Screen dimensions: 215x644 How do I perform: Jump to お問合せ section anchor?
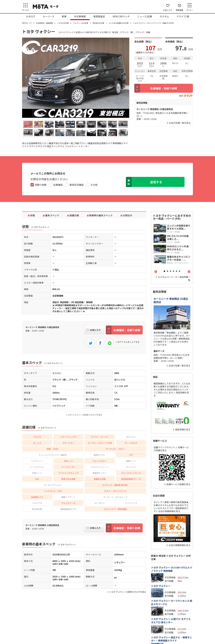coord(126,216)
